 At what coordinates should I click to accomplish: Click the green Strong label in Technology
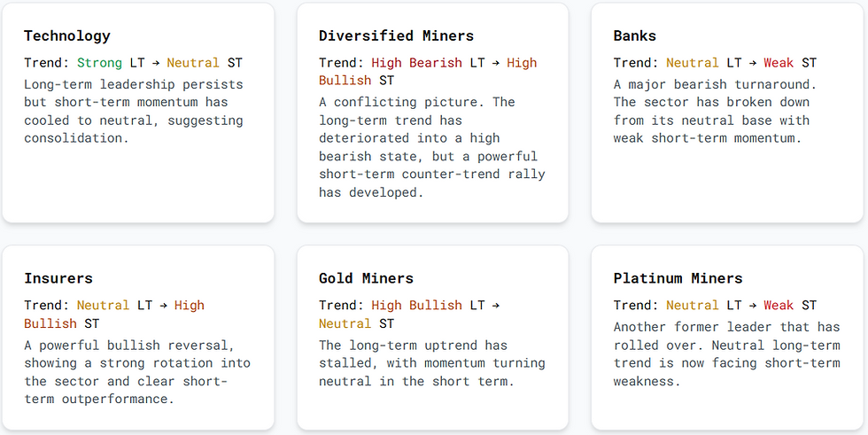[x=99, y=63]
